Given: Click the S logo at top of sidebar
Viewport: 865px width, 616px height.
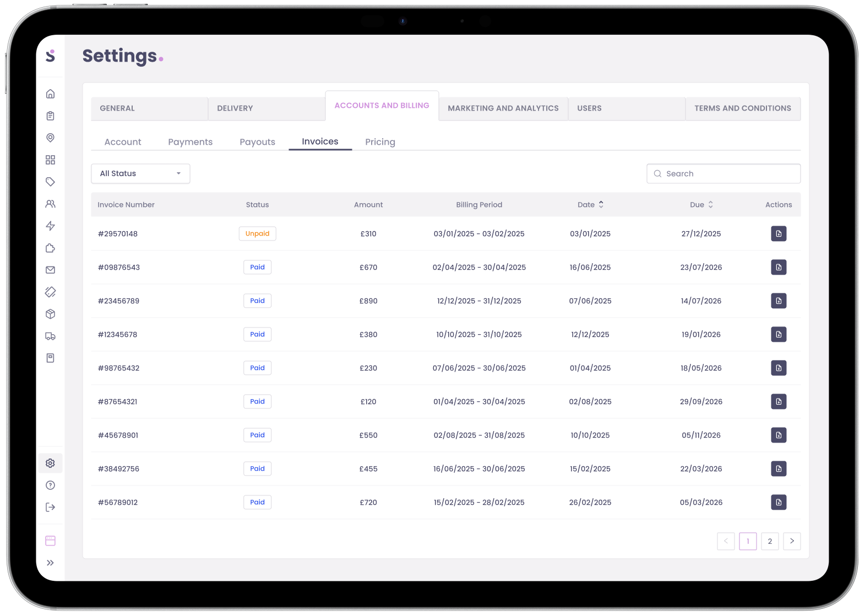Looking at the screenshot, I should (50, 56).
